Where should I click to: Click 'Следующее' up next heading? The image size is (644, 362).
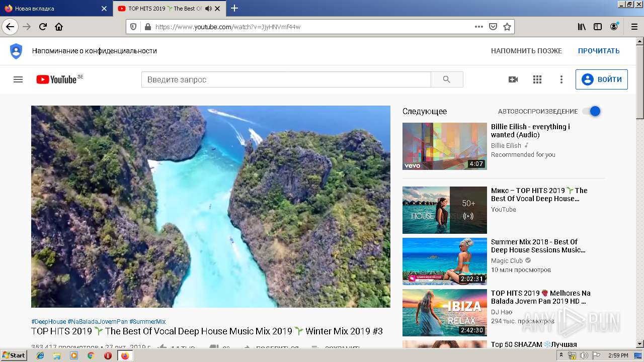[x=425, y=112]
